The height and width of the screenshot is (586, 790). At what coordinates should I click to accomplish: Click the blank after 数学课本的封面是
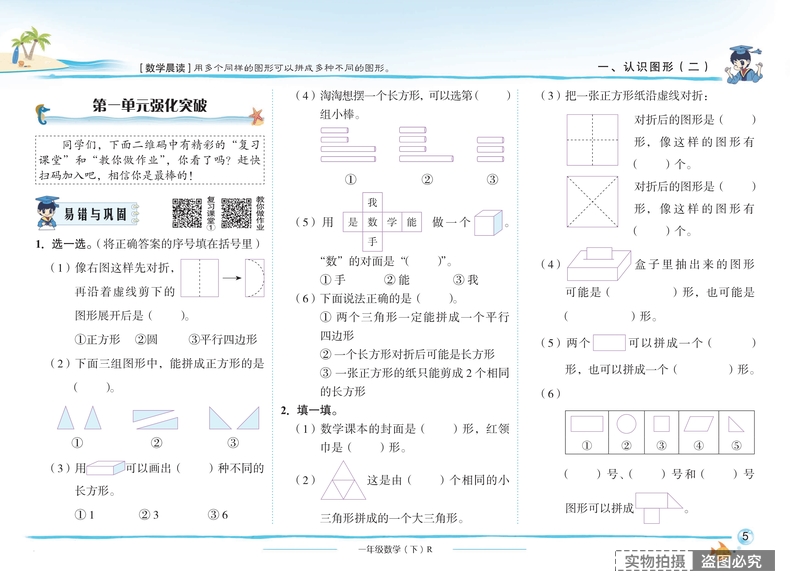click(439, 429)
